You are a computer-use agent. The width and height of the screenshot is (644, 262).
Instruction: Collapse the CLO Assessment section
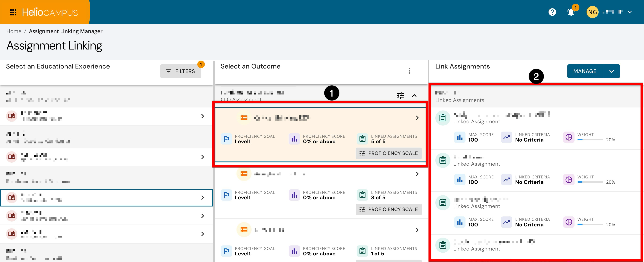click(x=414, y=95)
